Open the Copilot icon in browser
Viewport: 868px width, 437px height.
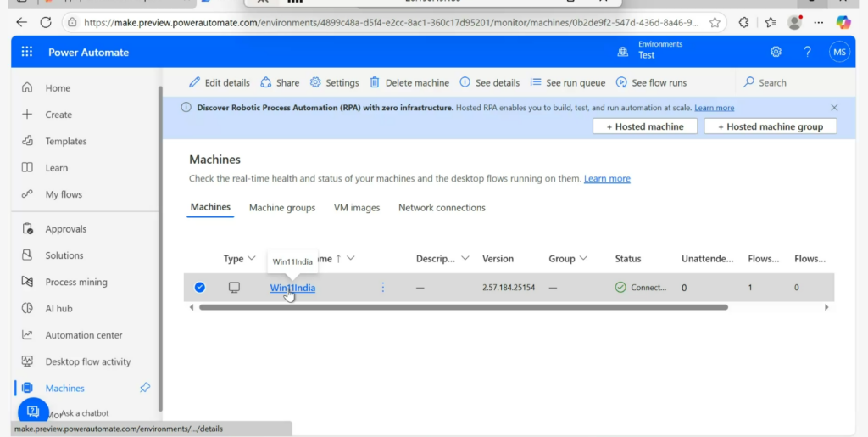[843, 23]
